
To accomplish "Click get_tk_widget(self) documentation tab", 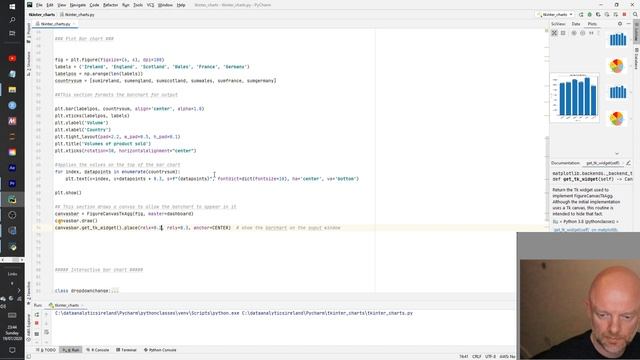I will point(603,163).
